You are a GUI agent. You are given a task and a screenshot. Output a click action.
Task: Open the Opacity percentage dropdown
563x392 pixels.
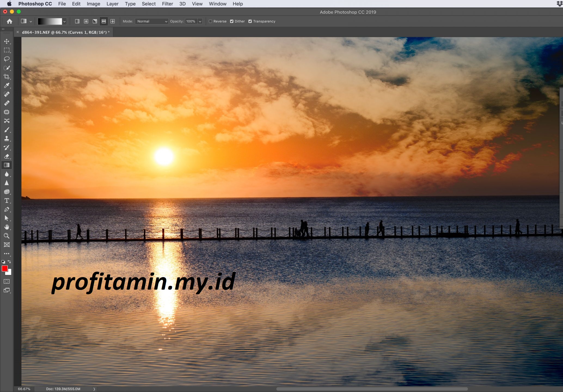click(201, 20)
